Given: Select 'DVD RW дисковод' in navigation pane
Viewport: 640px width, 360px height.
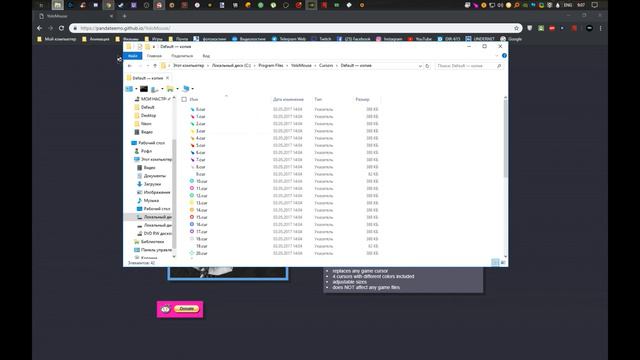Looking at the screenshot, I should tap(157, 233).
